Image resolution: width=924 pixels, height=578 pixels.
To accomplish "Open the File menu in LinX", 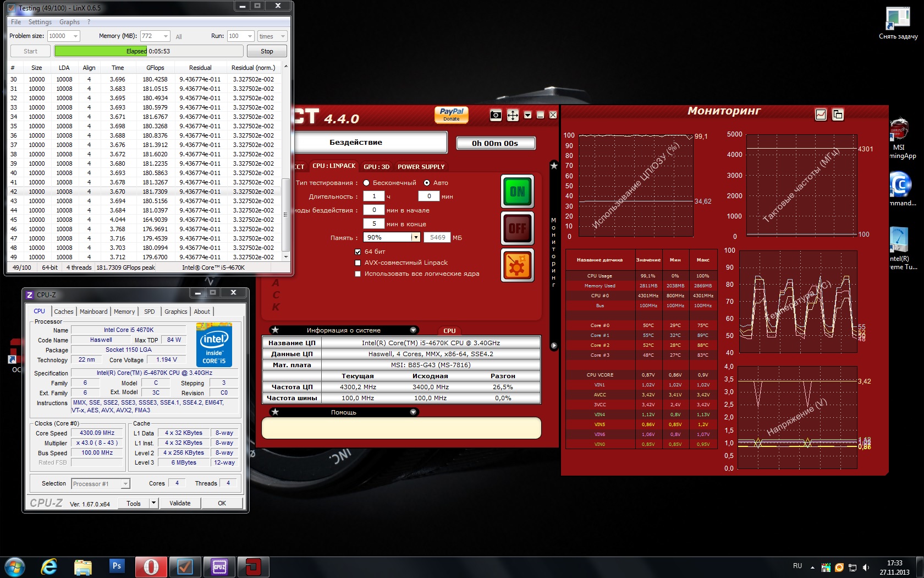I will tap(16, 22).
